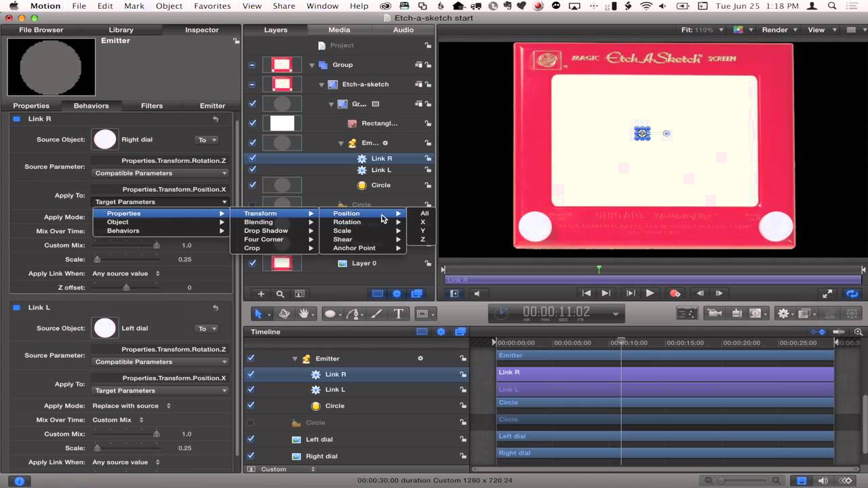Open Link L Target Parameters dropdown
Viewport: 868px width, 488px height.
point(160,390)
